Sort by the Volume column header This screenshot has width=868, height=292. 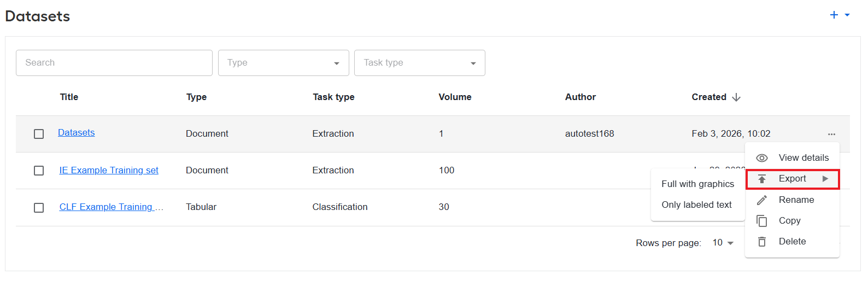tap(455, 97)
